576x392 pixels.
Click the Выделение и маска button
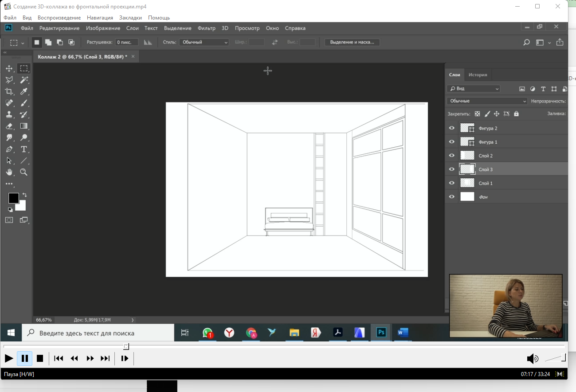pyautogui.click(x=352, y=42)
